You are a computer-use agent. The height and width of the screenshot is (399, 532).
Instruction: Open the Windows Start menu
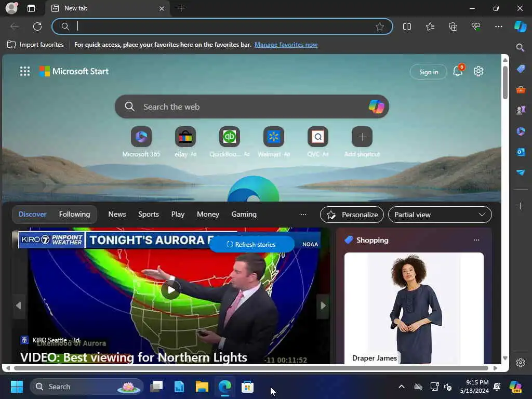click(x=17, y=387)
